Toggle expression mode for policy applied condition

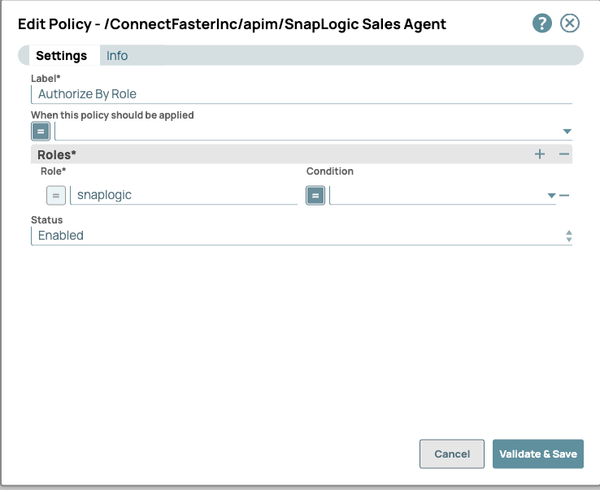coord(40,131)
